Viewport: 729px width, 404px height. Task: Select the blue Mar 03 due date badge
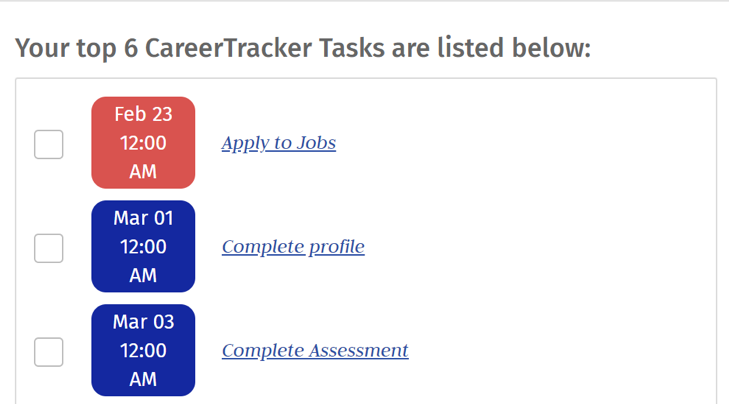coord(143,350)
